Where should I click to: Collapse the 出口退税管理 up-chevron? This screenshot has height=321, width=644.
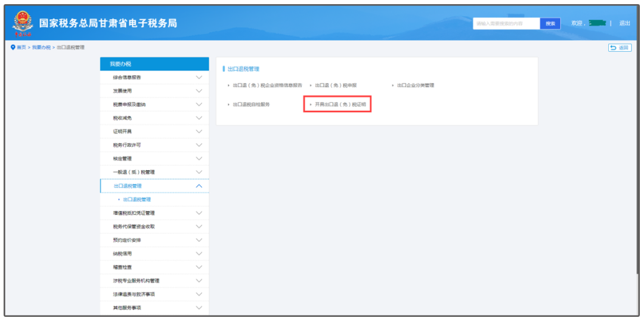pyautogui.click(x=199, y=186)
